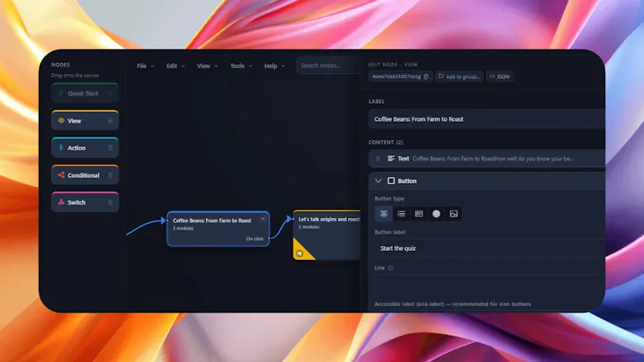Grab the drag handle on the Switch palette item
This screenshot has width=644, height=362.
pos(110,202)
